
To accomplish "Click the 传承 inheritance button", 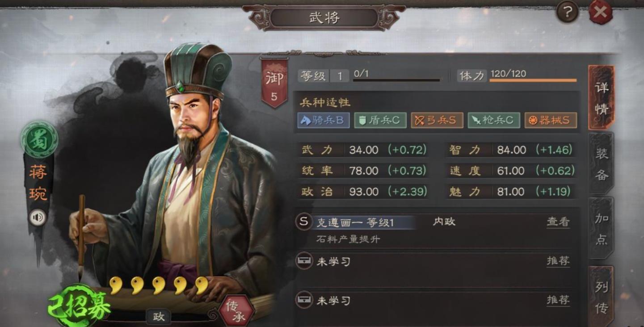I will [237, 311].
